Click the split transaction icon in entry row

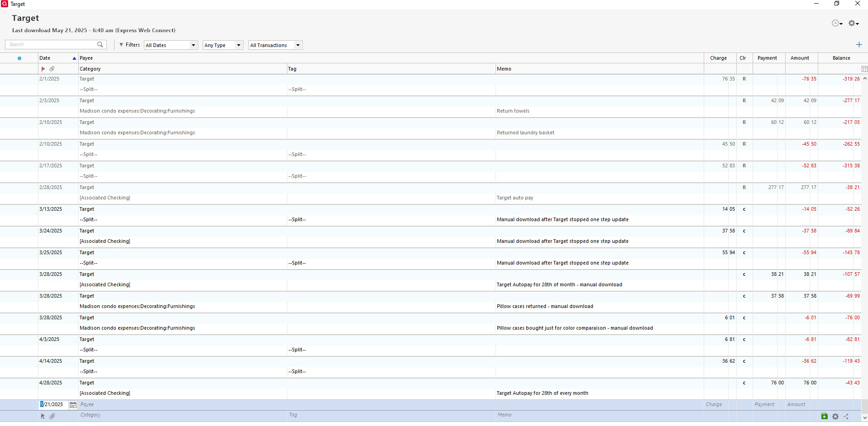pos(846,416)
